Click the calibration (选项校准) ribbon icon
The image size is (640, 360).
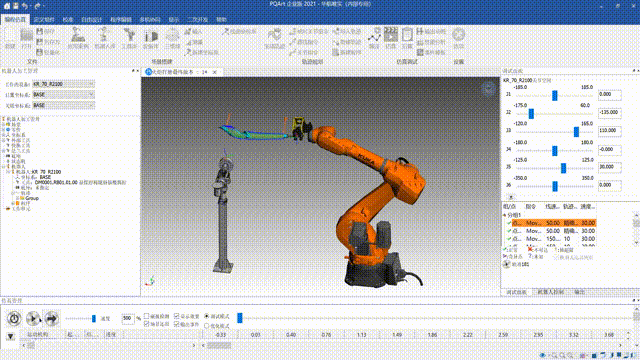[x=225, y=31]
